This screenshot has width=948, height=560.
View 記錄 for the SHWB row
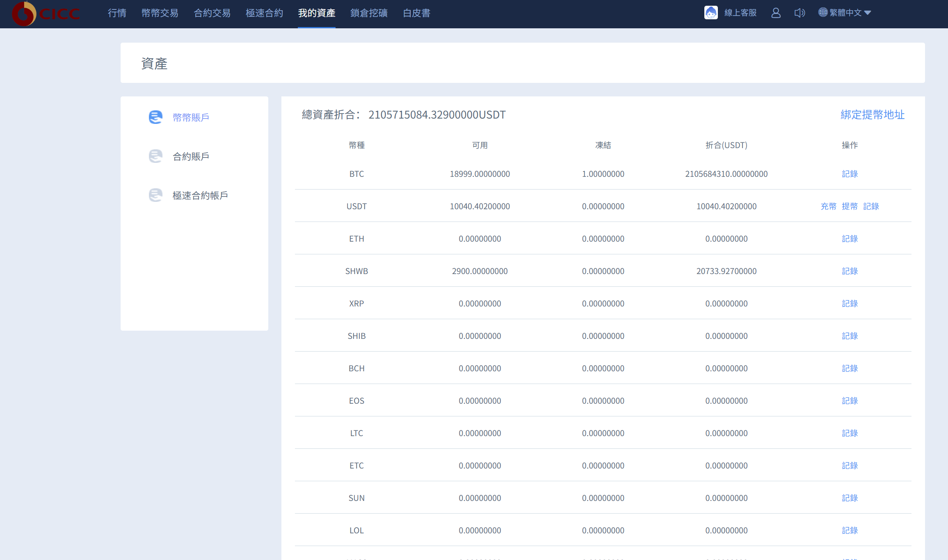[x=850, y=271]
